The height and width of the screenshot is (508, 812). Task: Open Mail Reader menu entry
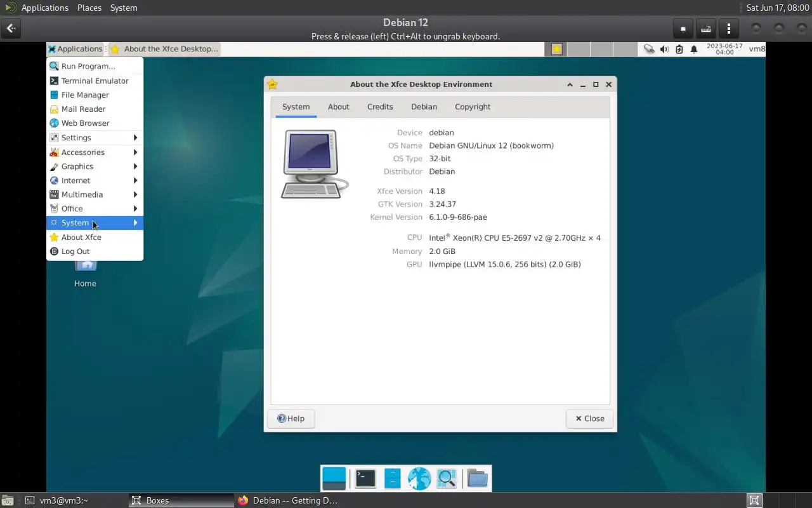pos(95,109)
